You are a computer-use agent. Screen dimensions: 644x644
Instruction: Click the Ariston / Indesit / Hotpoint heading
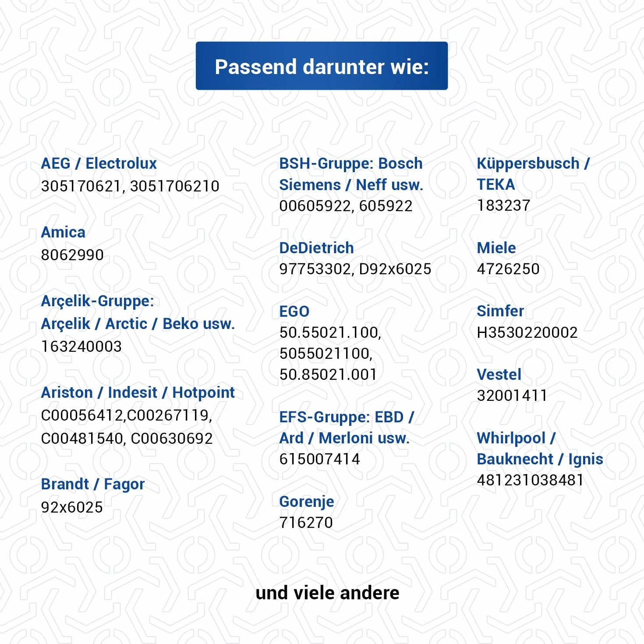[x=138, y=393]
